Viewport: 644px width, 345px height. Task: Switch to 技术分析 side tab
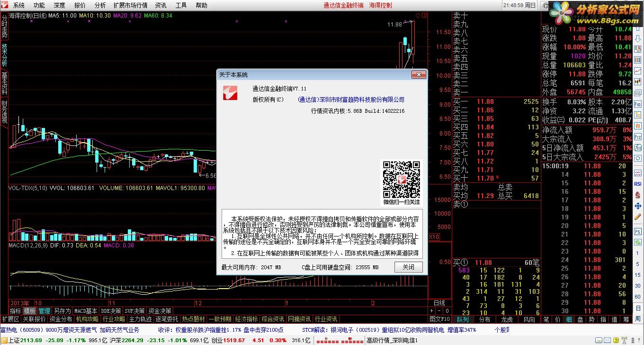tap(4, 54)
